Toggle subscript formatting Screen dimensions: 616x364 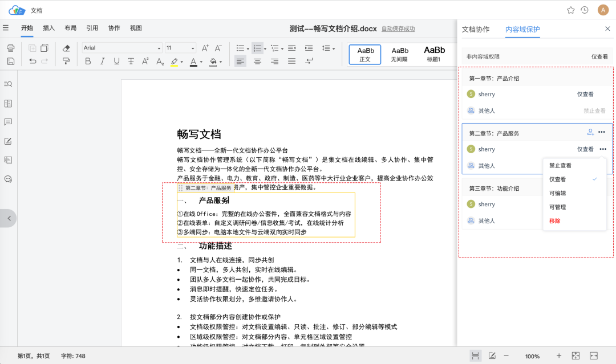(x=160, y=61)
